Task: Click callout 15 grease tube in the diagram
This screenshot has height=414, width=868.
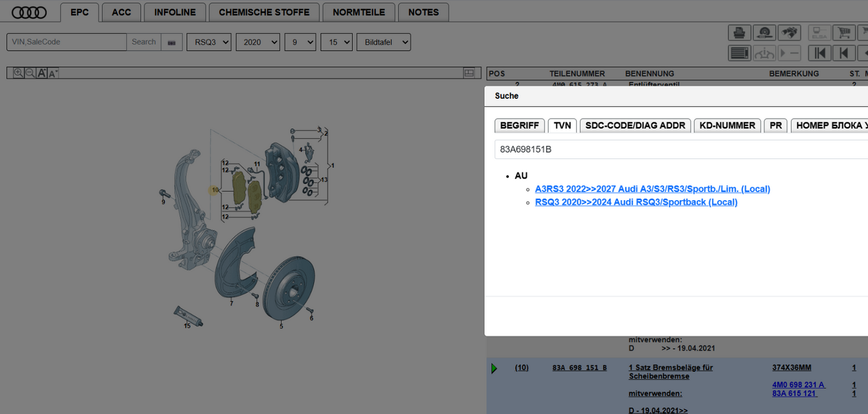Action: tap(187, 326)
